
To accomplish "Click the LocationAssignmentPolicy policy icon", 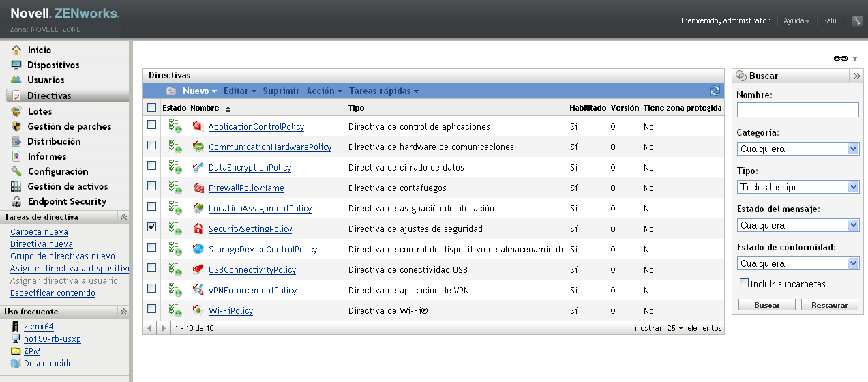I will [x=198, y=208].
